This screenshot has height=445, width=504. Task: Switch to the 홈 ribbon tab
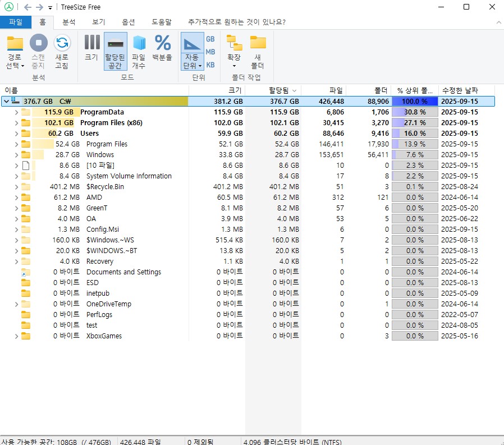click(43, 22)
